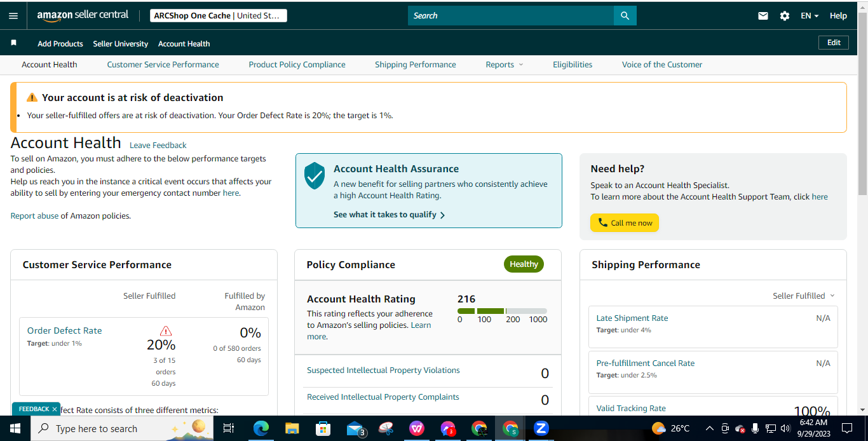Open the mail messages icon
This screenshot has width=868, height=441.
pos(763,16)
